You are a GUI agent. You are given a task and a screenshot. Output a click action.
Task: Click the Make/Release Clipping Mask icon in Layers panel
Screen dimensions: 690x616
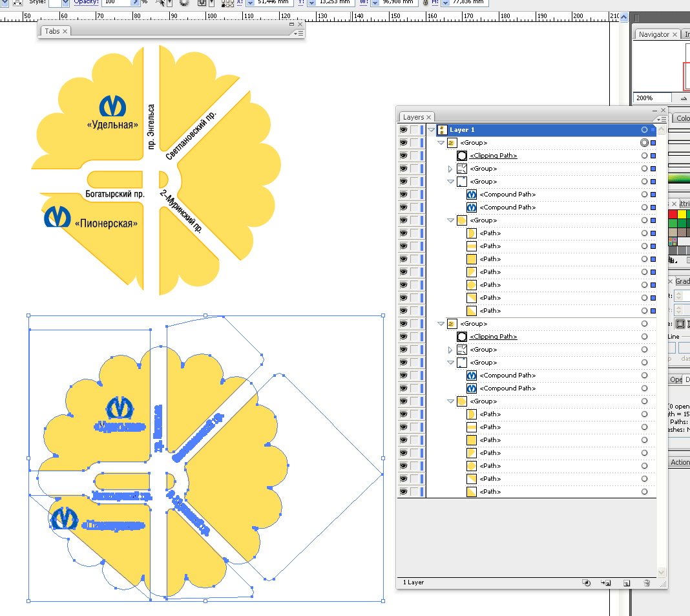tap(586, 582)
